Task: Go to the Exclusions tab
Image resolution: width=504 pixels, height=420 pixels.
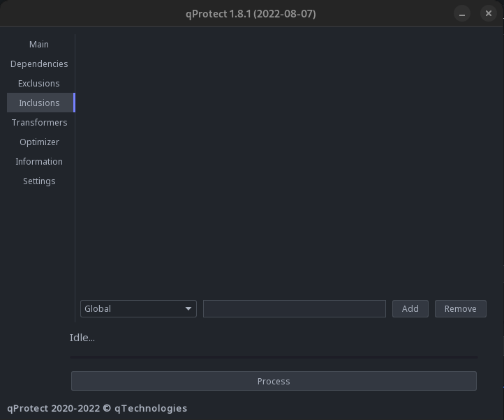Action: pyautogui.click(x=39, y=83)
